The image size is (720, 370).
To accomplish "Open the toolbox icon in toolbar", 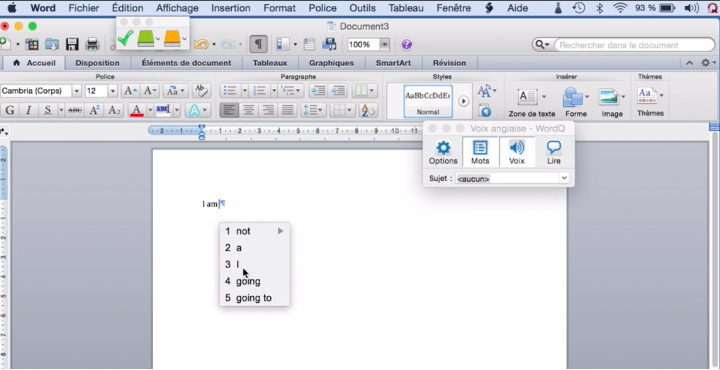I will (309, 44).
